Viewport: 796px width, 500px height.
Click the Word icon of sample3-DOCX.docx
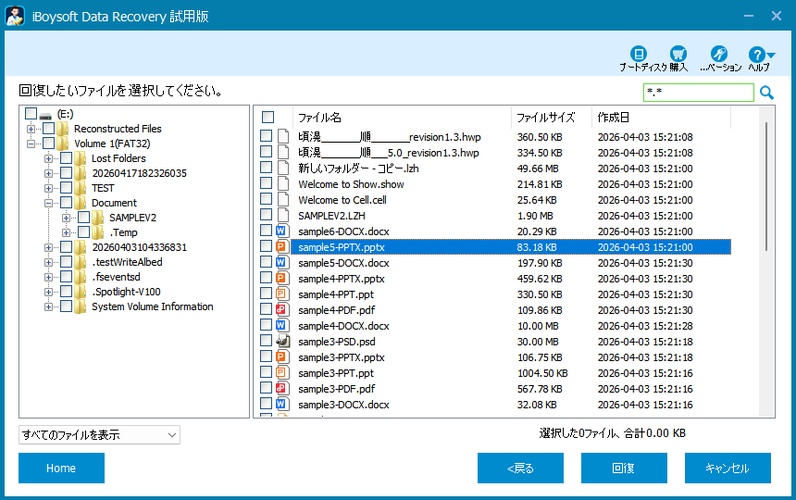(x=282, y=404)
